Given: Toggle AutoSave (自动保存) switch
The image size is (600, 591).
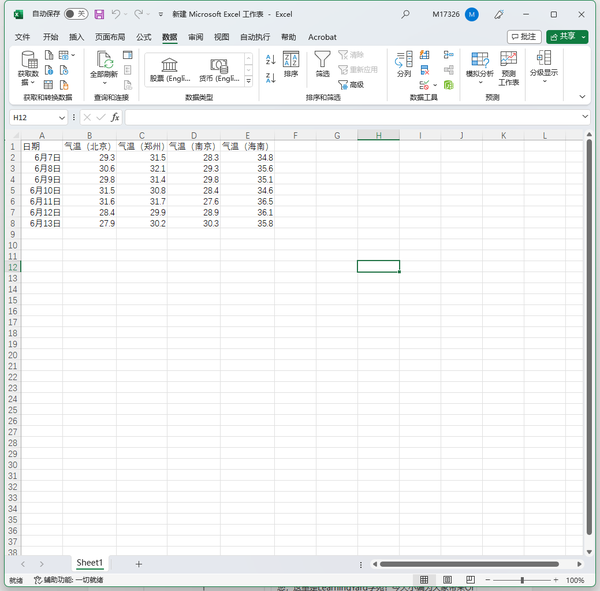Looking at the screenshot, I should [76, 14].
